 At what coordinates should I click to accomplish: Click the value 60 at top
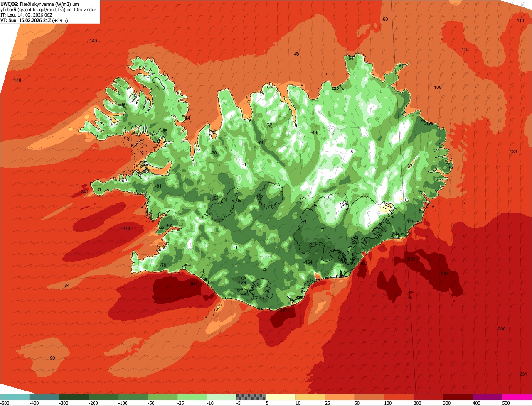pyautogui.click(x=385, y=20)
